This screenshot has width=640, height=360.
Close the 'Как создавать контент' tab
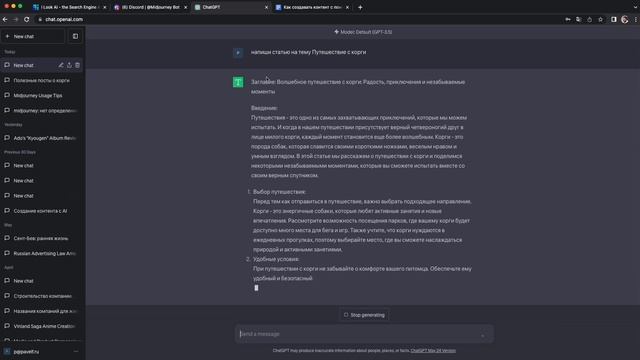click(x=347, y=7)
